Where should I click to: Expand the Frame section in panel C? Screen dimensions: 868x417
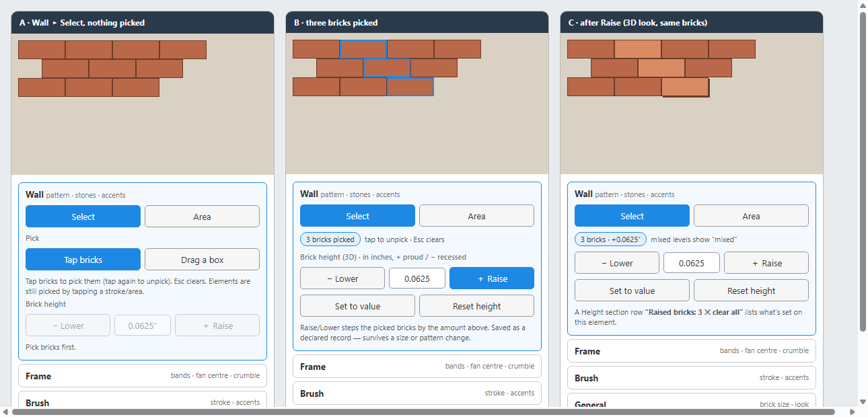point(692,351)
